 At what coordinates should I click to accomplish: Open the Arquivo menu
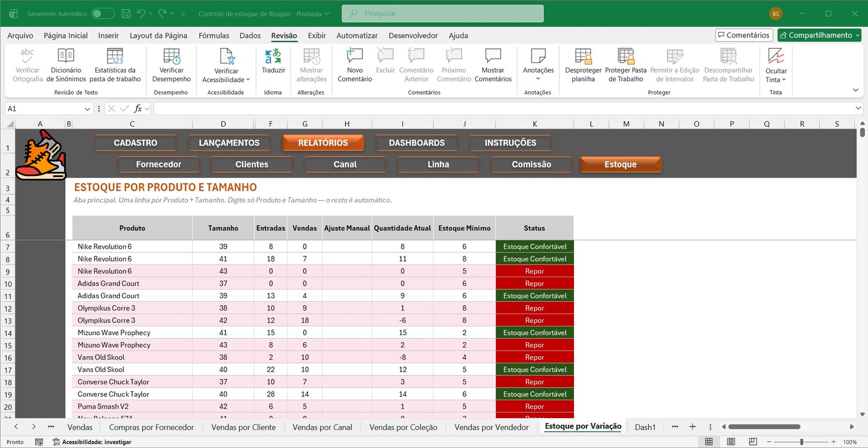tap(21, 35)
